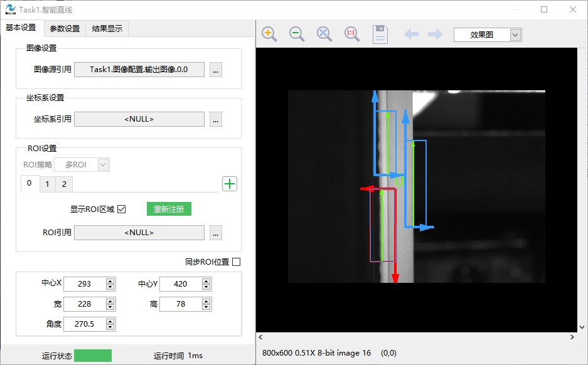Toggle the 显示ROI区域 checkbox
Viewport: 588px width, 365px height.
(122, 209)
